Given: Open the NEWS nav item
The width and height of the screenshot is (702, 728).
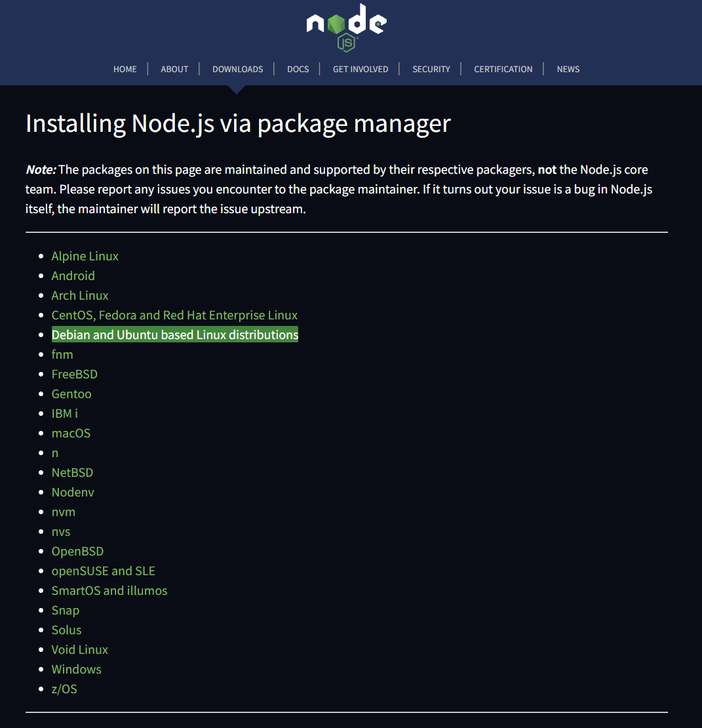Looking at the screenshot, I should pos(568,69).
